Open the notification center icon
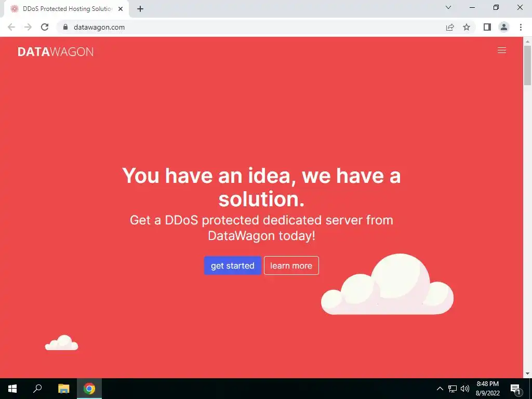532x399 pixels. [516, 389]
